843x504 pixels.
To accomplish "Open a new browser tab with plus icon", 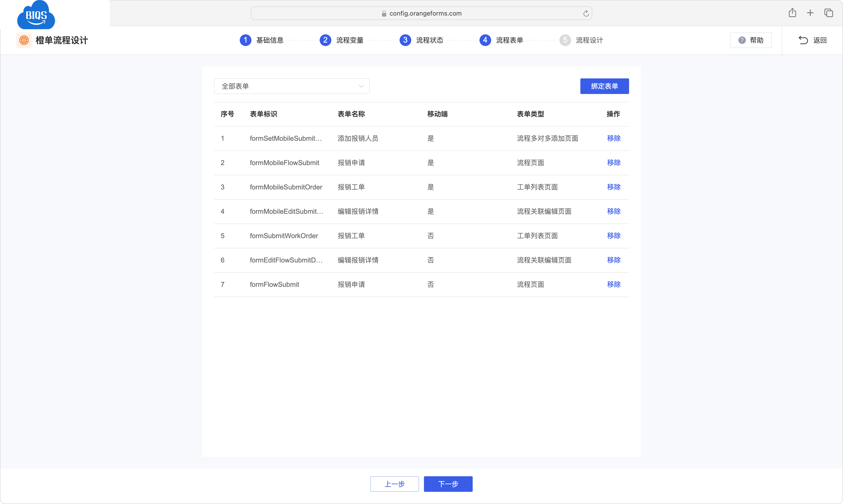I will coord(810,13).
